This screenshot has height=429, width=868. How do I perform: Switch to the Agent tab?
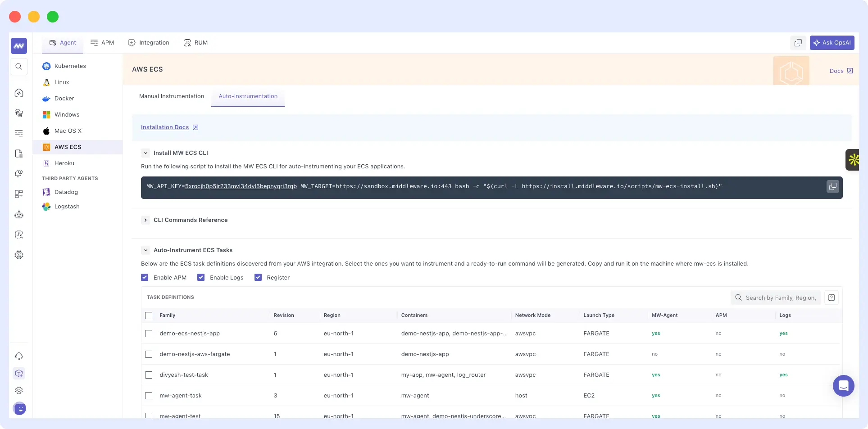pyautogui.click(x=63, y=43)
